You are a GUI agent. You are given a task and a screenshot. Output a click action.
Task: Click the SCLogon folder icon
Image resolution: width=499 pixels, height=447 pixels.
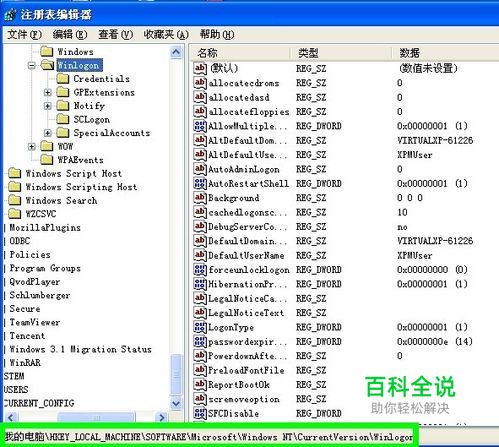tap(62, 119)
